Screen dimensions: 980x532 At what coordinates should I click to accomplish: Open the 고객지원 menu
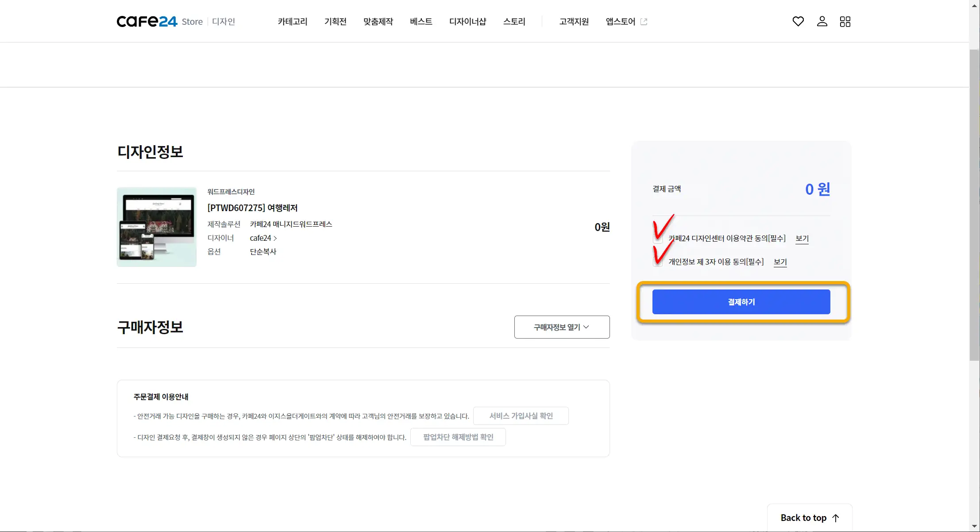click(573, 21)
